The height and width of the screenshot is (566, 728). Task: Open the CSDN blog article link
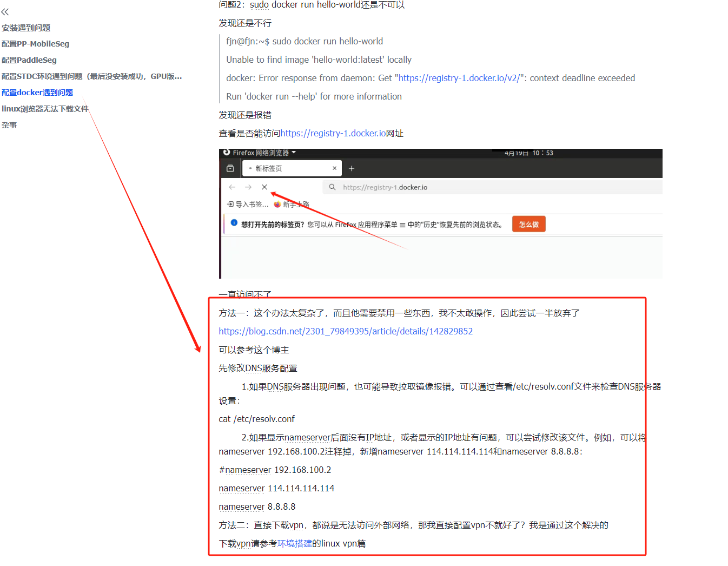[x=346, y=331]
